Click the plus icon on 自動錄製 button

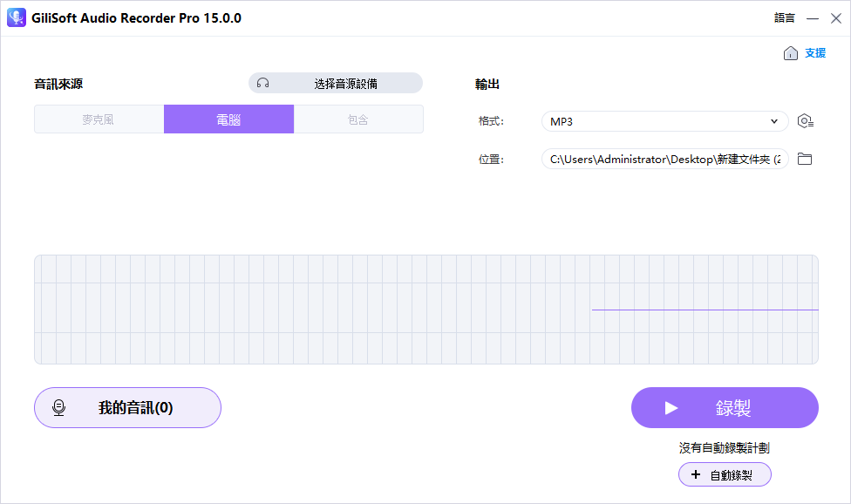(695, 473)
